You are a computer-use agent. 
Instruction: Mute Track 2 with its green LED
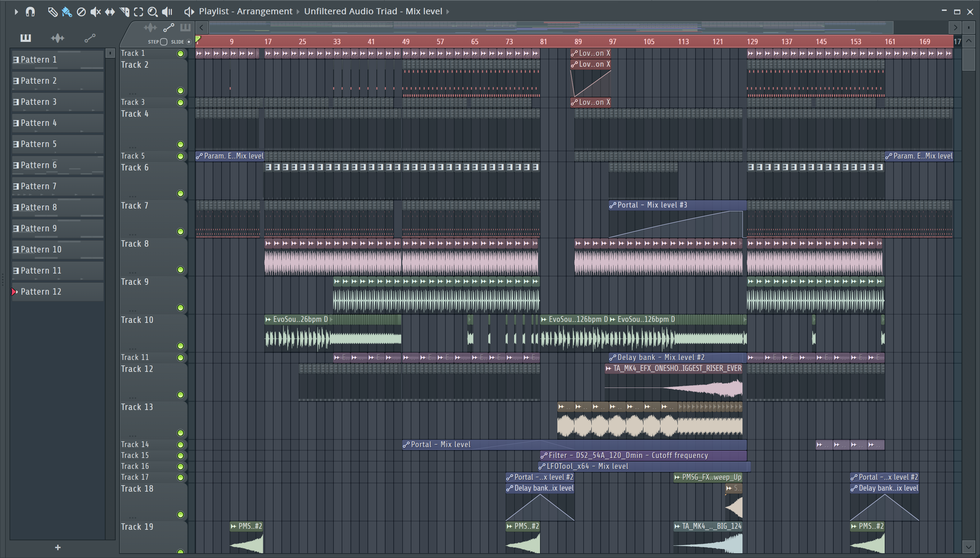click(180, 91)
